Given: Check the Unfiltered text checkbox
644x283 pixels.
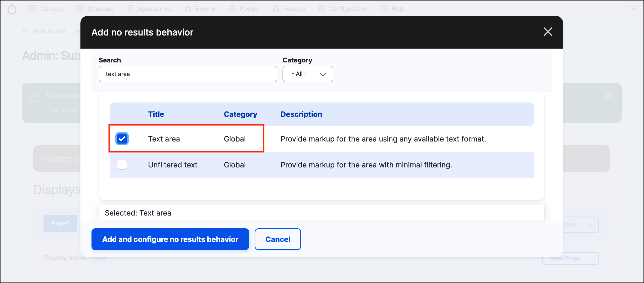Looking at the screenshot, I should [x=122, y=165].
